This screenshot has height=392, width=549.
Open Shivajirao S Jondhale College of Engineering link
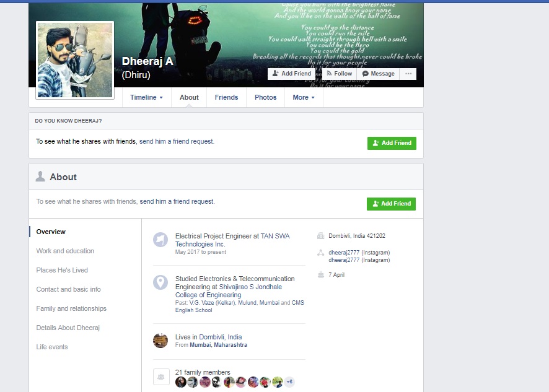pyautogui.click(x=229, y=291)
